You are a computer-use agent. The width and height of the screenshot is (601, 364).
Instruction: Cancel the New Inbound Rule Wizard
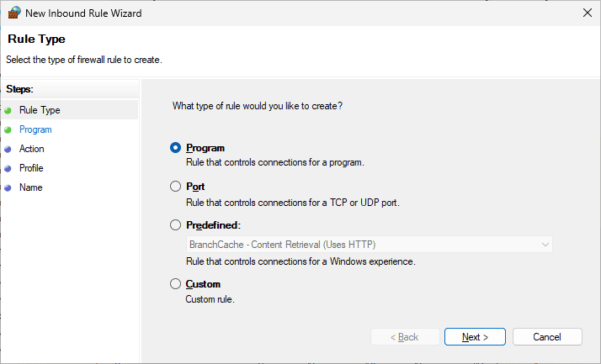547,337
